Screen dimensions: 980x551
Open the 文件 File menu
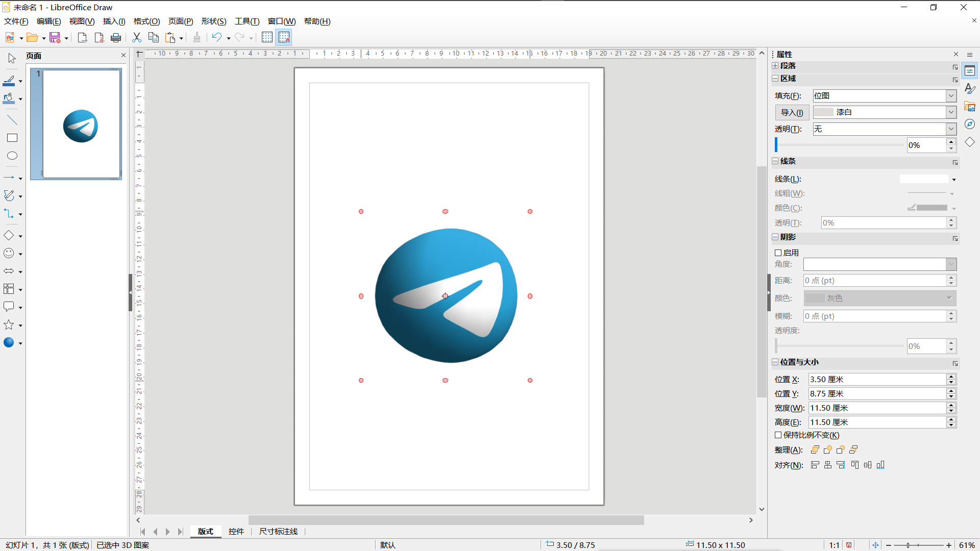(x=16, y=21)
